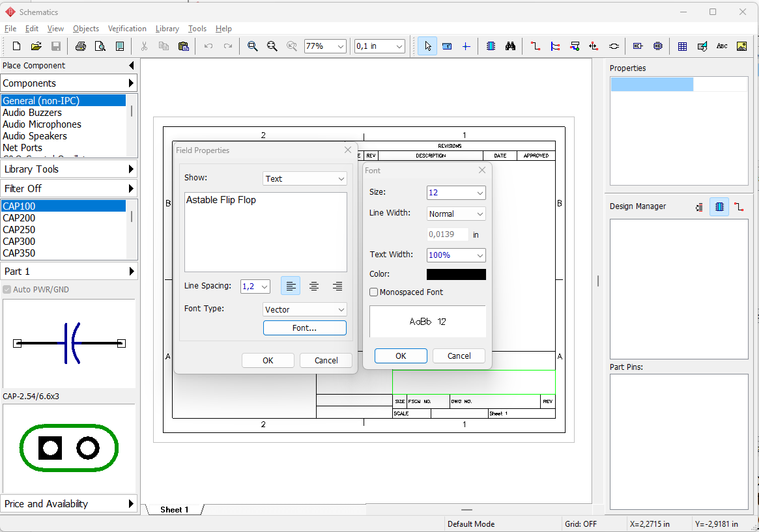Click the Zoom Out magnifier icon

[x=272, y=46]
